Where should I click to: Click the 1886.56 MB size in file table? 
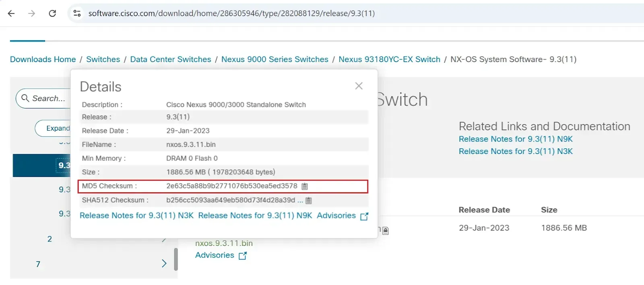564,228
